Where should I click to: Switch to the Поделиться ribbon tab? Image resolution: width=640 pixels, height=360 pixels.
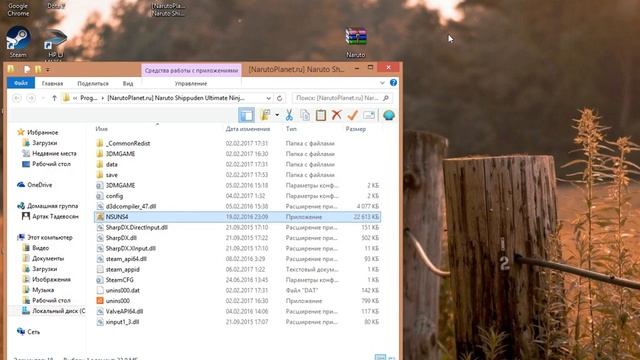tap(93, 83)
